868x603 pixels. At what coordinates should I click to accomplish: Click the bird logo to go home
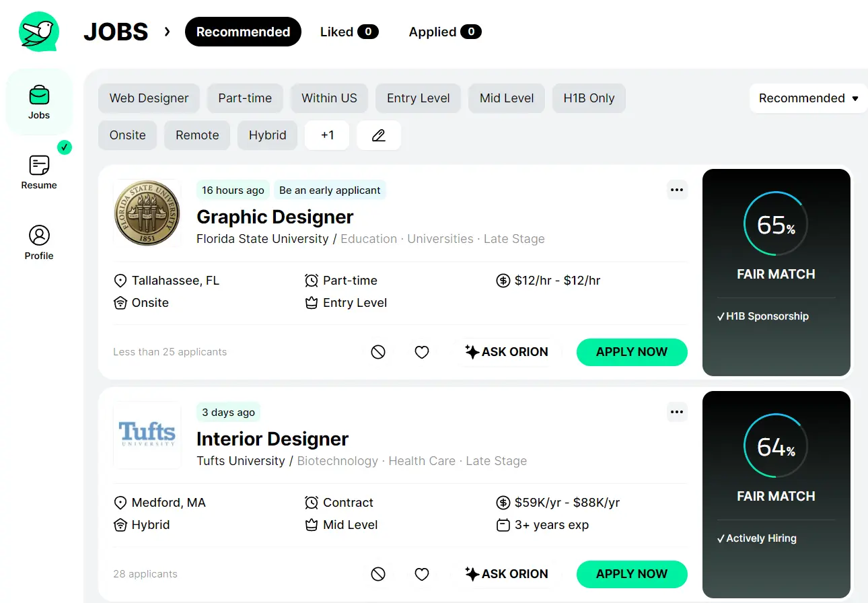(x=38, y=31)
